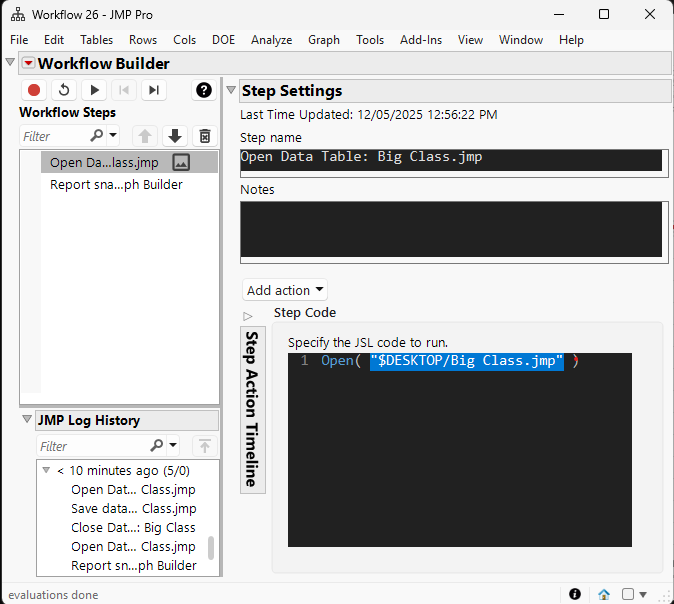Collapse the '< 10 minutes ago' log group
This screenshot has width=674, height=604.
pyautogui.click(x=46, y=470)
